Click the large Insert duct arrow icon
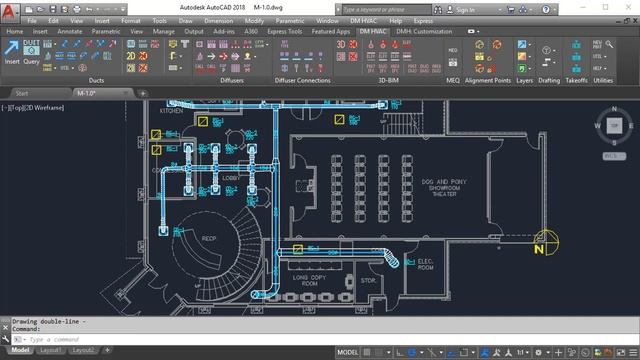The height and width of the screenshot is (360, 640). (11, 48)
